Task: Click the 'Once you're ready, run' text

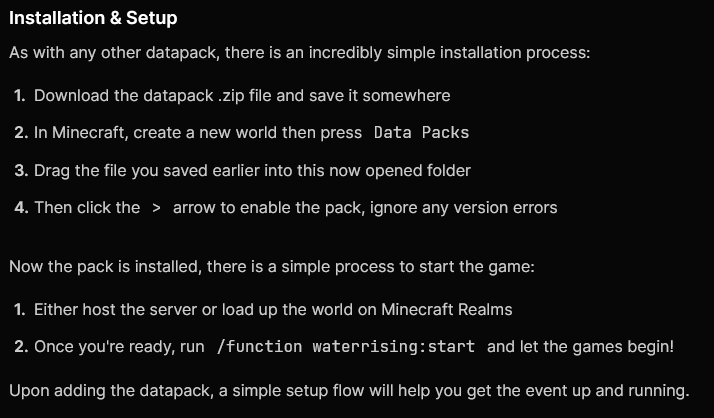Action: (119, 347)
